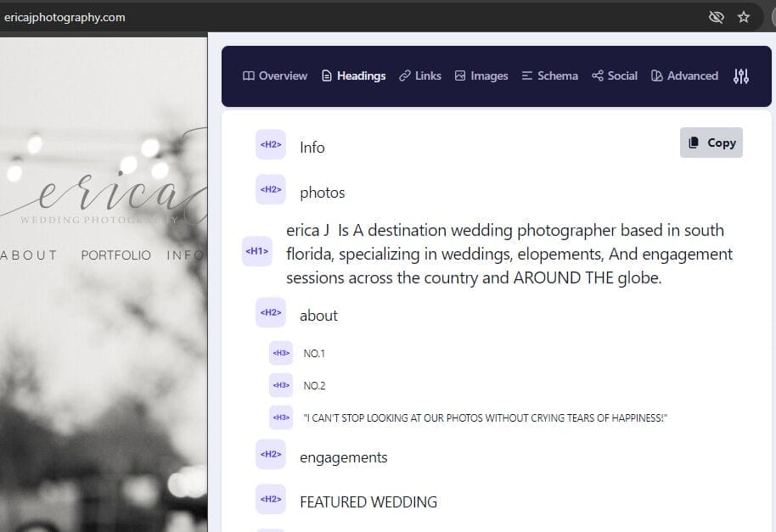776x532 pixels.
Task: Click the Links chain icon
Action: point(405,76)
